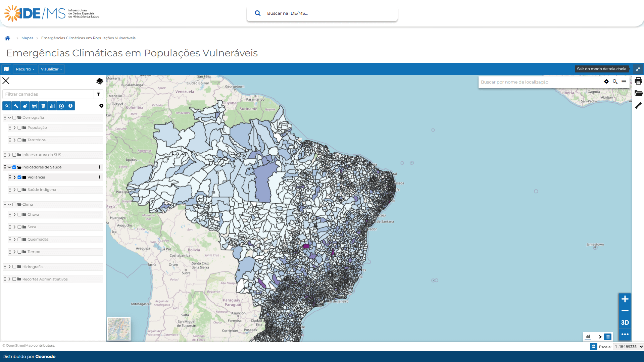The width and height of the screenshot is (644, 362).
Task: Expand the Queimadas folder chevron
Action: pos(15,239)
